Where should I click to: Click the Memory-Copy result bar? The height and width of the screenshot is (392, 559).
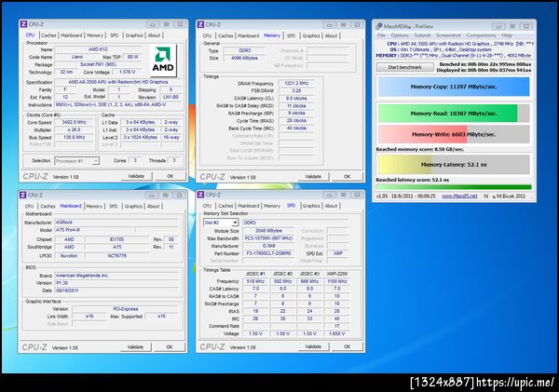click(454, 87)
